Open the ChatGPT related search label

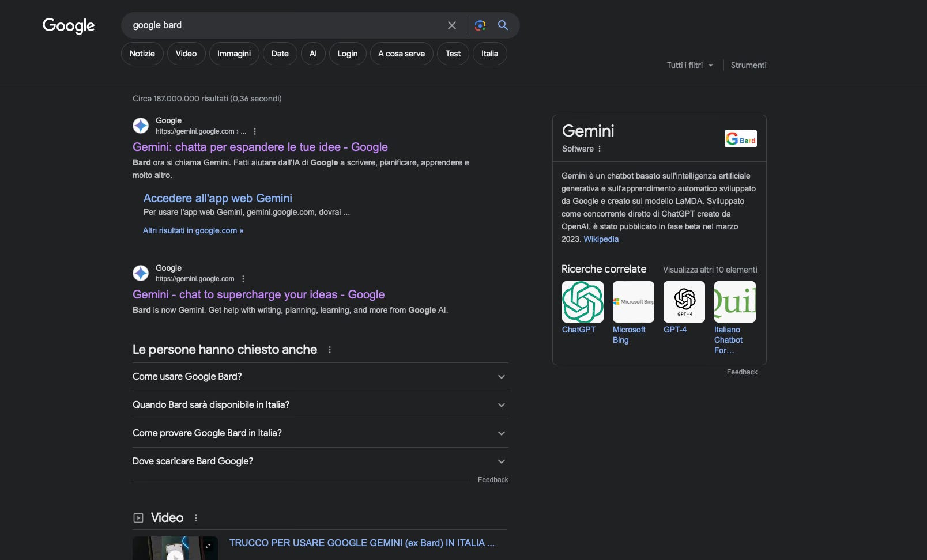click(x=579, y=330)
